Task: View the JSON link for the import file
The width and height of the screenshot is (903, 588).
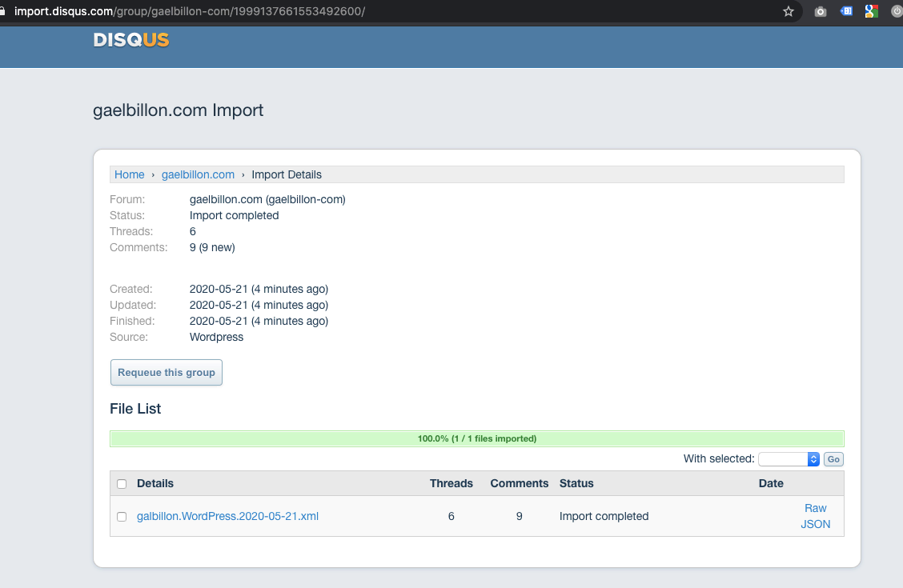Action: (815, 524)
